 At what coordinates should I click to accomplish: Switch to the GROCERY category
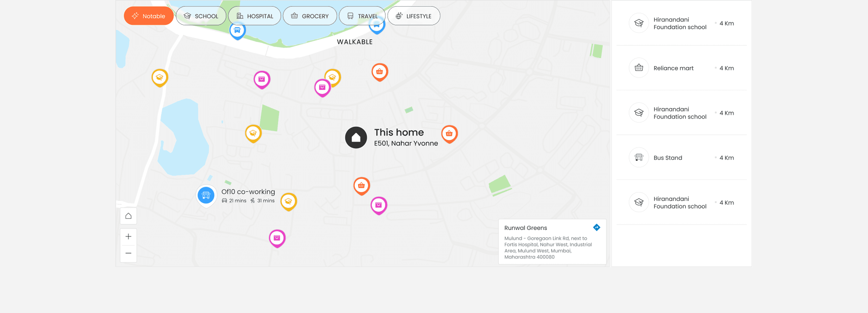310,16
